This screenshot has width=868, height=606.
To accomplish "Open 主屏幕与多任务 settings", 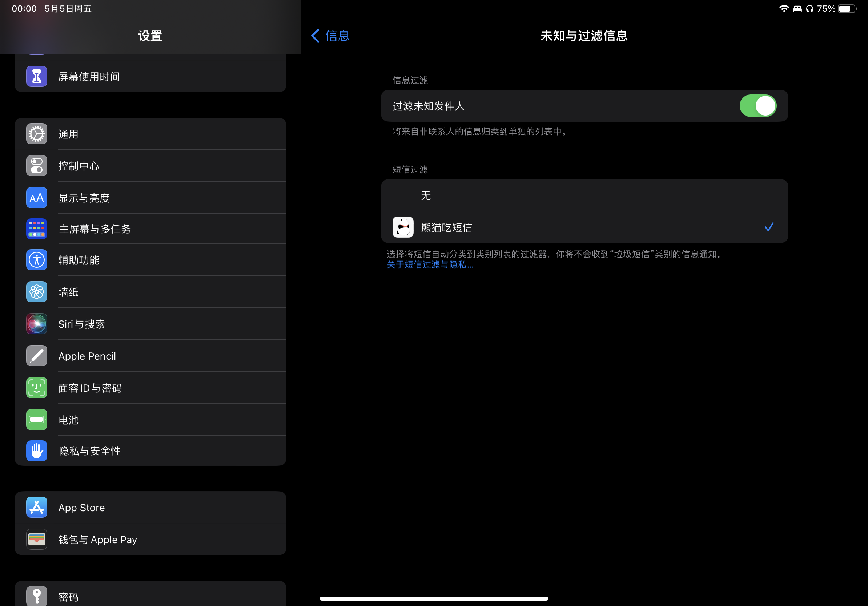I will point(151,229).
